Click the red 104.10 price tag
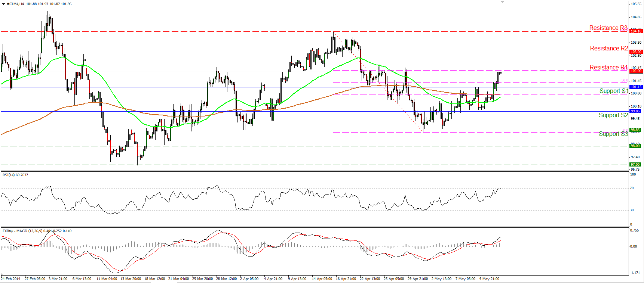The height and width of the screenshot is (283, 644). pyautogui.click(x=636, y=31)
